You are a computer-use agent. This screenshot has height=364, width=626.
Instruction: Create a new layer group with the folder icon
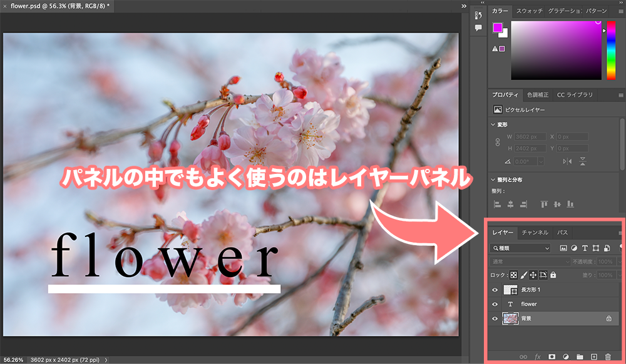580,356
